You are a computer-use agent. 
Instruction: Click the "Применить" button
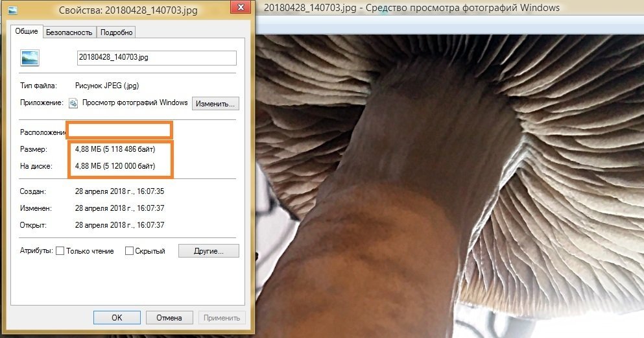(222, 317)
